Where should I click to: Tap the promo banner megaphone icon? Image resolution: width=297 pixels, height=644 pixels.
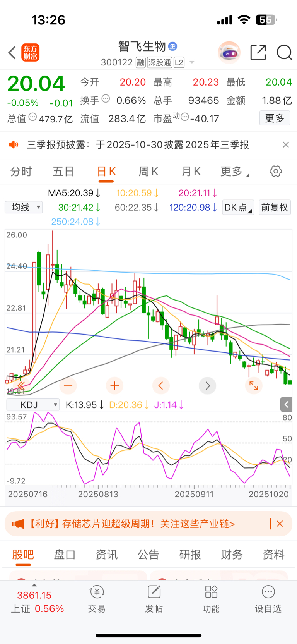(18, 524)
